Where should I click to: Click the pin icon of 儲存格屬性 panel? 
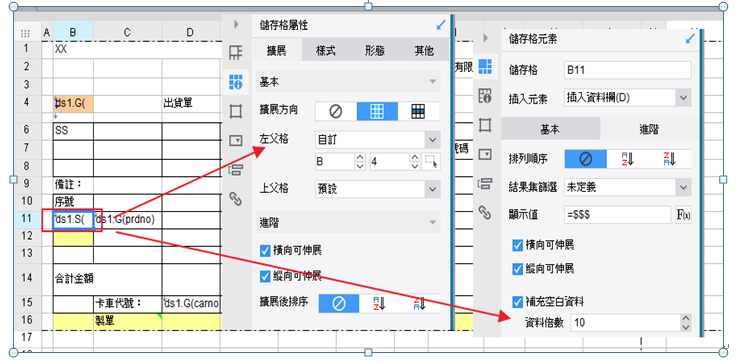point(441,25)
